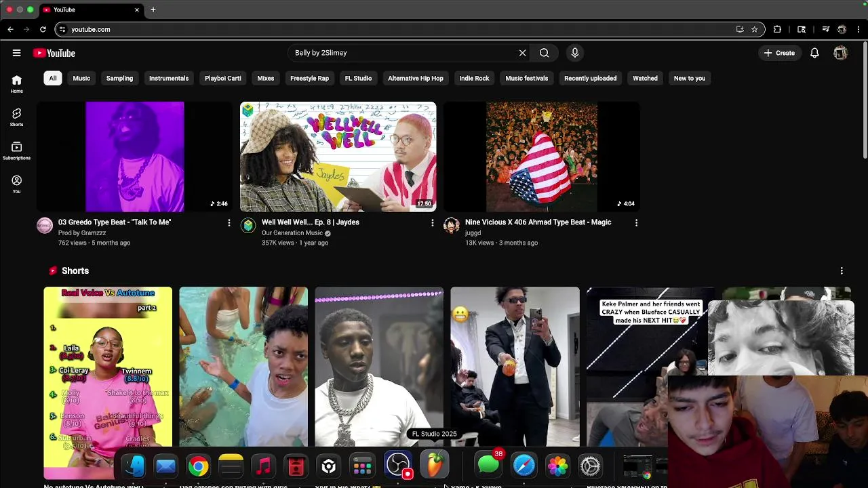Play the Well Well Well video thumbnail
The image size is (868, 488).
tap(338, 157)
